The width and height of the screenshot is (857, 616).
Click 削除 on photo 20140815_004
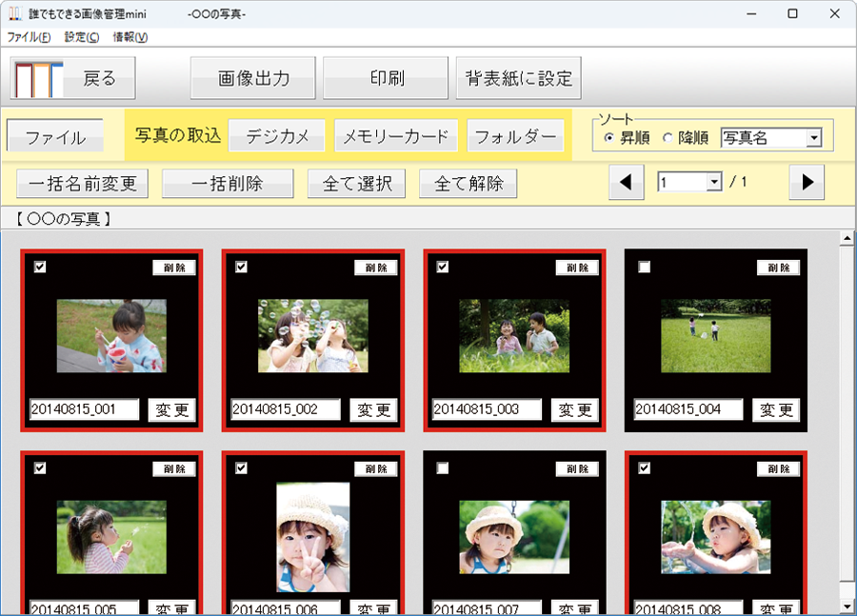click(778, 268)
